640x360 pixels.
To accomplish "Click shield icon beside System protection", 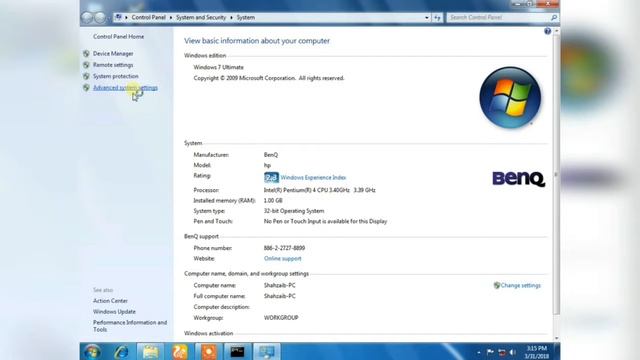I will click(x=86, y=76).
